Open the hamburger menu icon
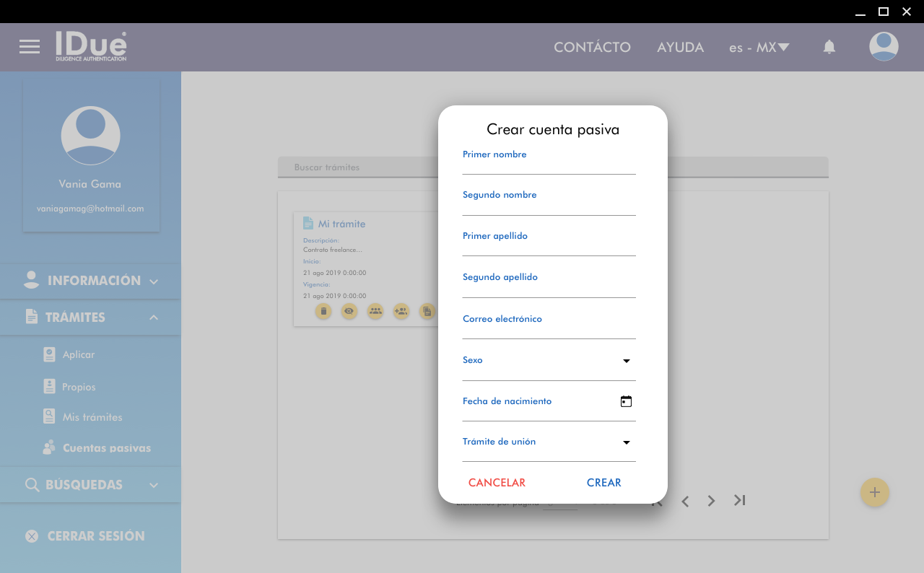 click(30, 47)
